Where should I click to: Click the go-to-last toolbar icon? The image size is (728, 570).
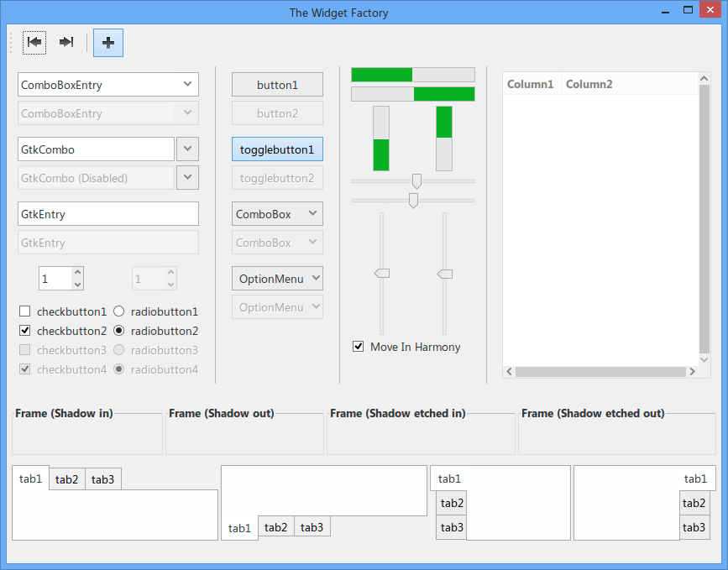pyautogui.click(x=66, y=42)
